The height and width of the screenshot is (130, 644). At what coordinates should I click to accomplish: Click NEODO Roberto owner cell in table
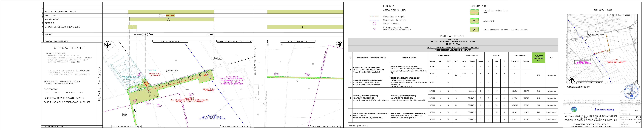coord(371,70)
